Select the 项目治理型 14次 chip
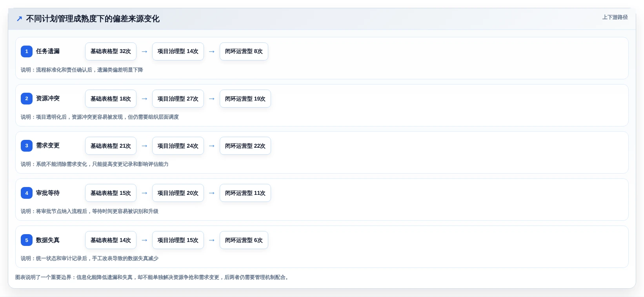Screen dimensions: 644x297 coord(178,51)
